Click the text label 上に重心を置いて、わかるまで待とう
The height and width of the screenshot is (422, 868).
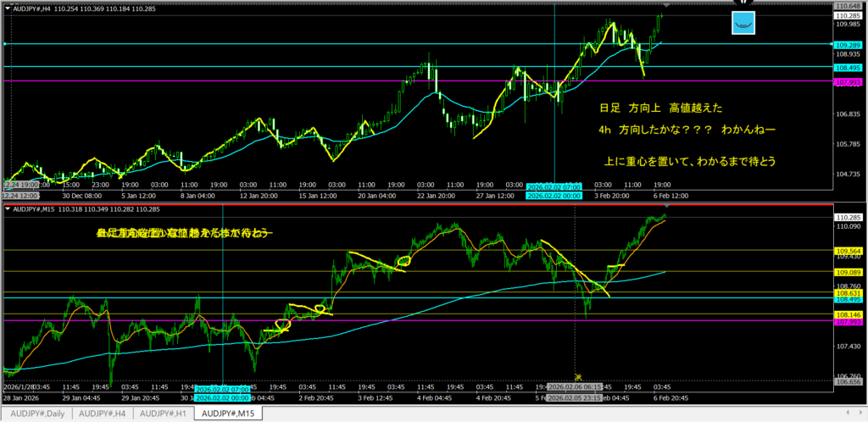(688, 160)
